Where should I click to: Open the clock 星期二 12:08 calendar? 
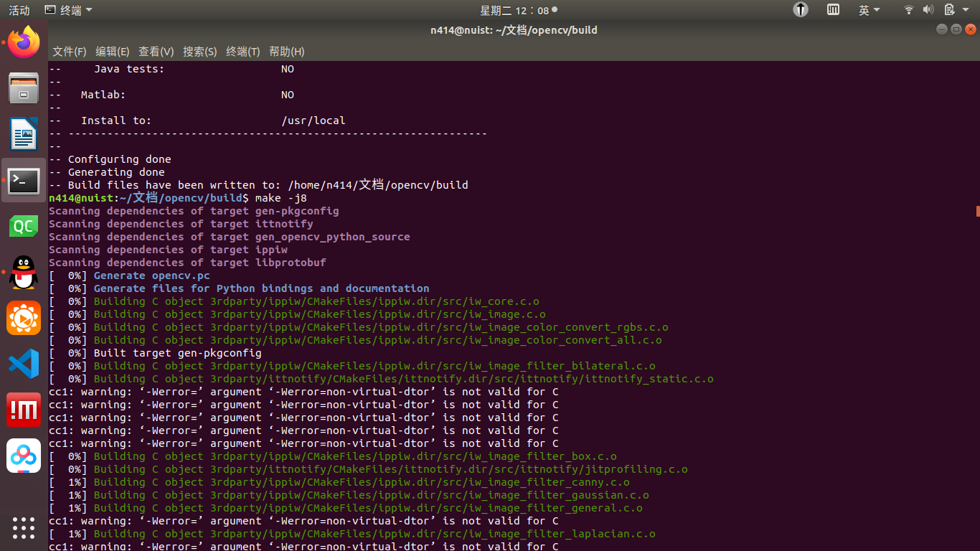[518, 10]
